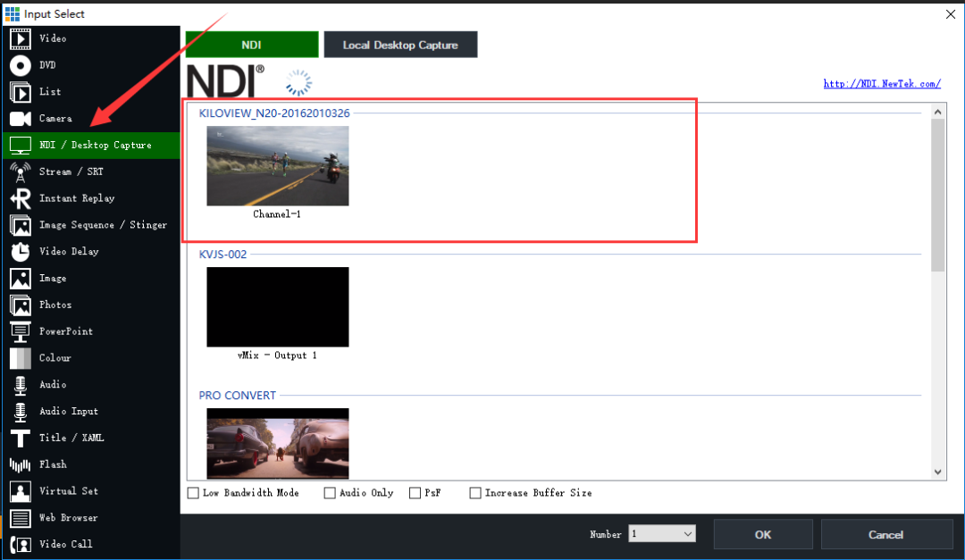Open the NDI.NewTek.com link
Screen dimensions: 965x560
coord(882,83)
